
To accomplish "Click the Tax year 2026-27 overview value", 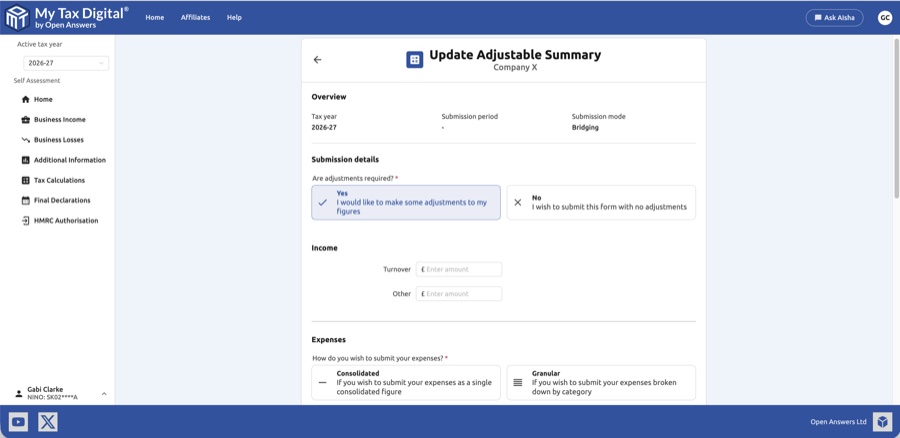I will (x=324, y=127).
